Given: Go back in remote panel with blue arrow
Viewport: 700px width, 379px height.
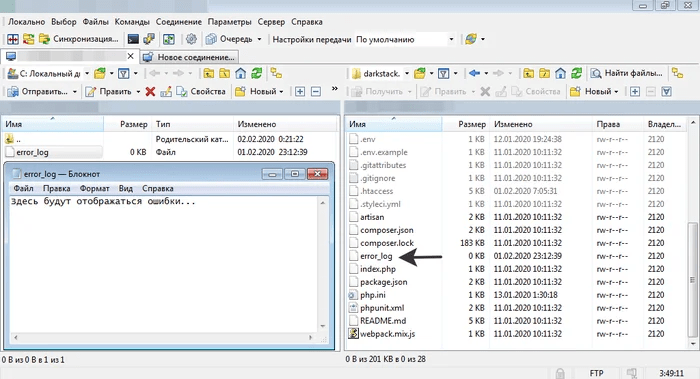Looking at the screenshot, I should click(x=475, y=74).
